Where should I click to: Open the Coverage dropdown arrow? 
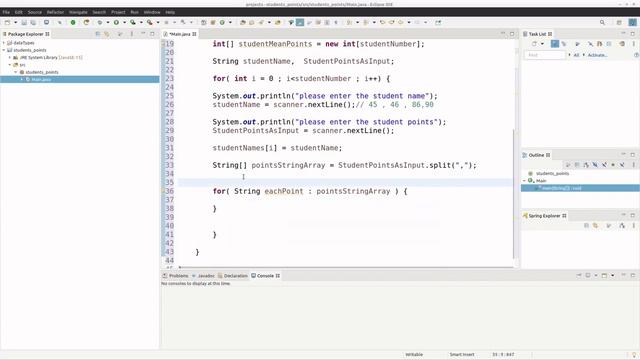coord(141,22)
